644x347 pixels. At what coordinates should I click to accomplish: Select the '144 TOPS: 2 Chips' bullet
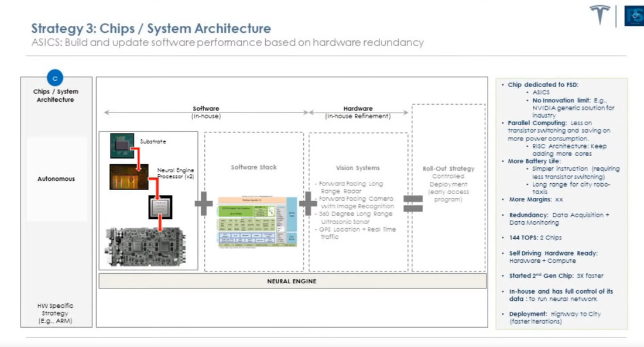[x=535, y=238]
